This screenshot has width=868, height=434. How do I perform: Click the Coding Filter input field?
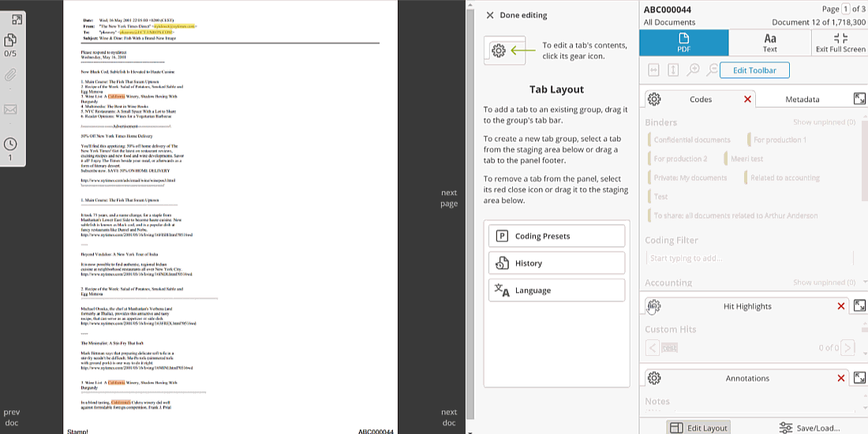pos(750,258)
